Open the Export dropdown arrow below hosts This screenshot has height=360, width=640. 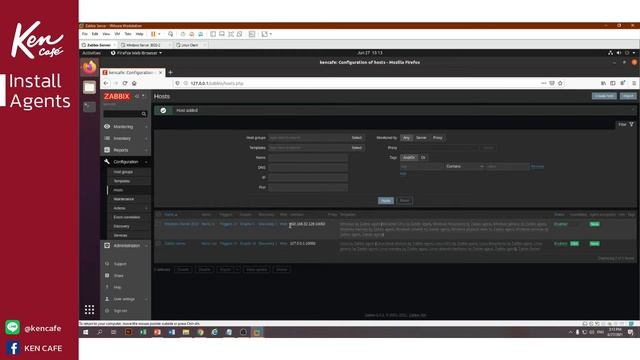tap(237, 270)
